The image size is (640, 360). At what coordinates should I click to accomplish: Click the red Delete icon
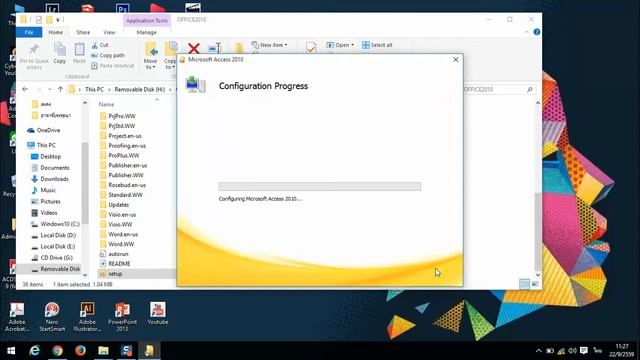click(193, 48)
